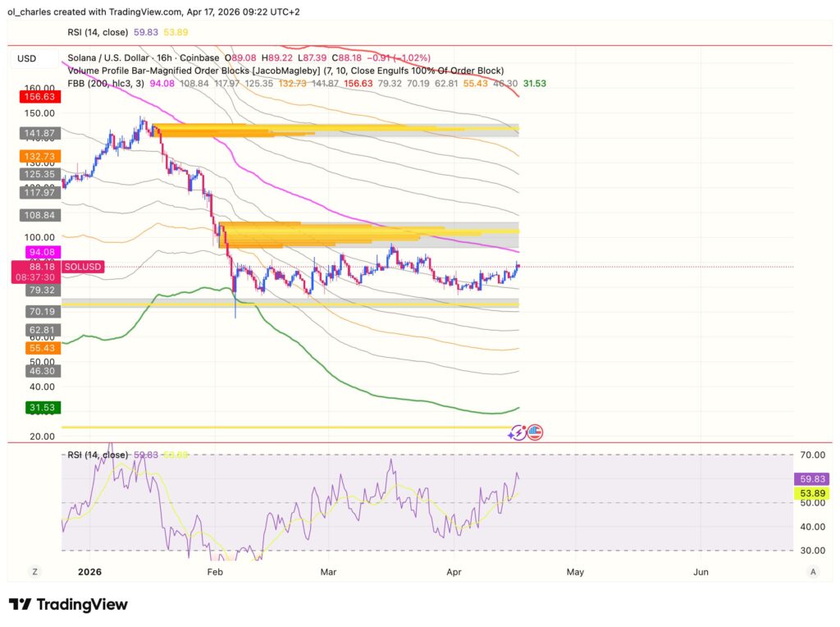Click the 2026 label on the time axis
840x627 pixels.
[x=89, y=572]
